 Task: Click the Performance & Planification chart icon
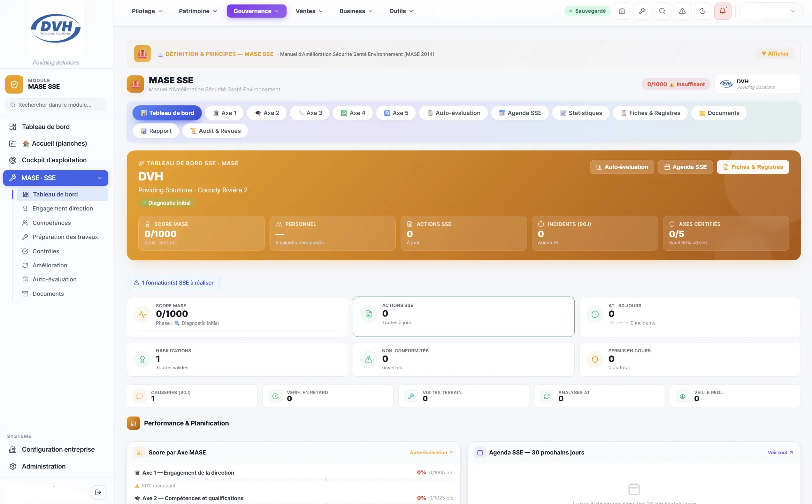(x=133, y=423)
